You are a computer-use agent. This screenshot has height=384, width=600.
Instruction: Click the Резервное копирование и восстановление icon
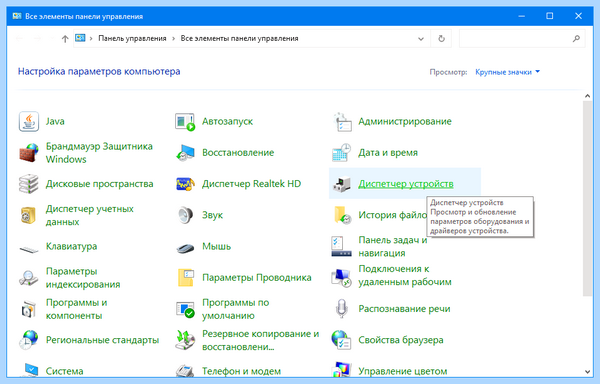185,340
